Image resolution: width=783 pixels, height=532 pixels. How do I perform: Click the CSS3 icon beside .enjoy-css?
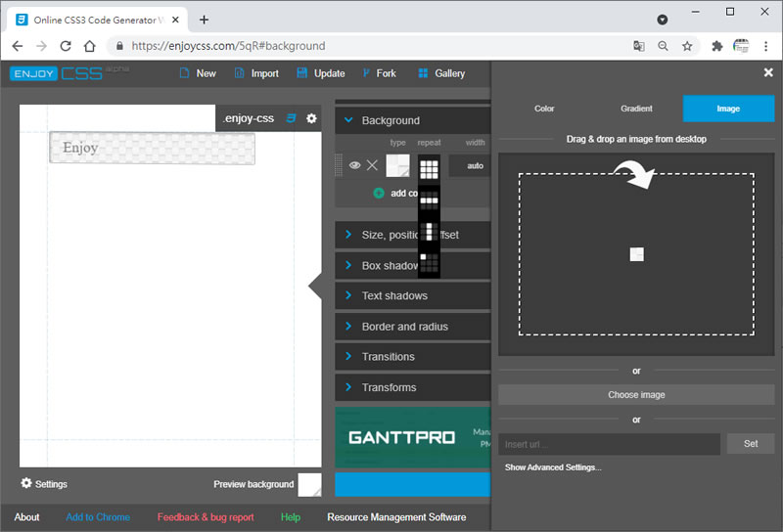pyautogui.click(x=291, y=118)
